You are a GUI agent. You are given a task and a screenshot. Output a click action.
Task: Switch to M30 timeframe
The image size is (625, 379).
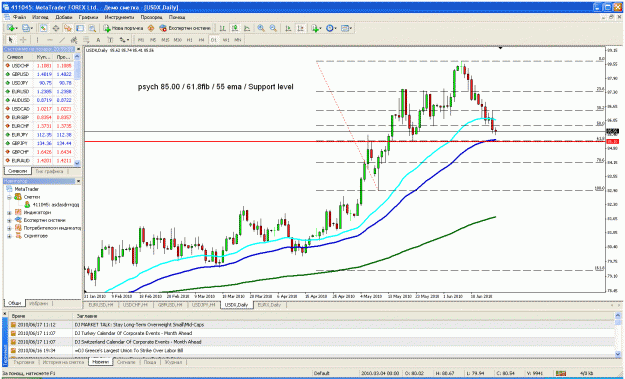pyautogui.click(x=178, y=40)
